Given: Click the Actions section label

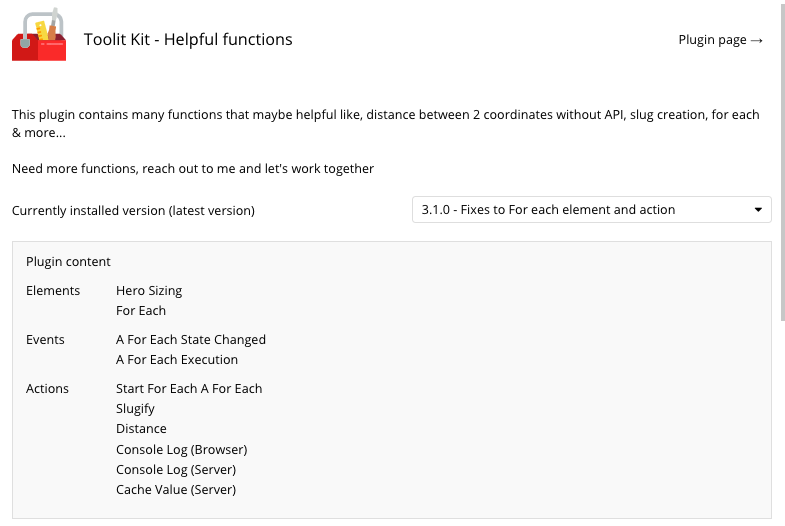Looking at the screenshot, I should coord(47,389).
